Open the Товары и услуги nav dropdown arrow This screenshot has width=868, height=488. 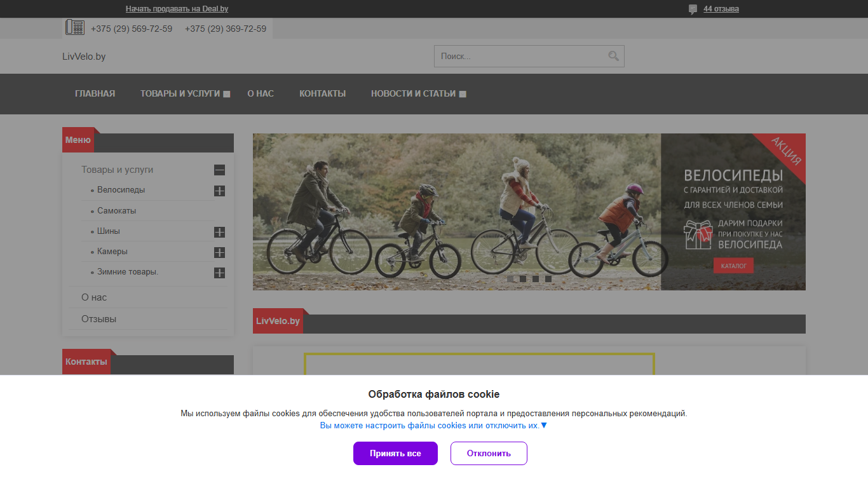click(x=226, y=94)
